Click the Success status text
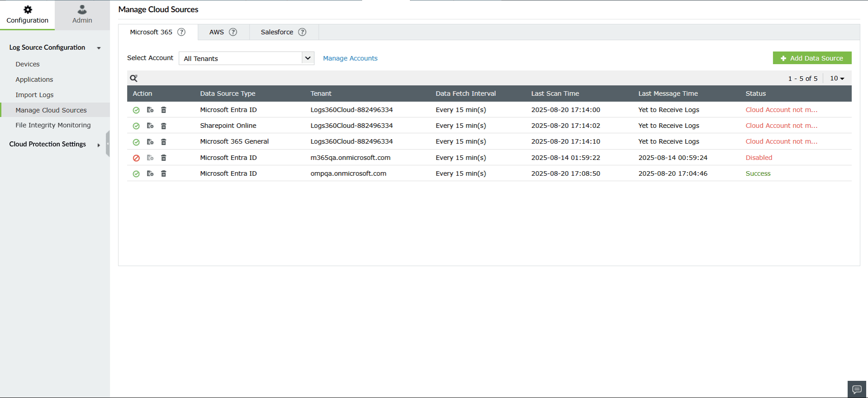This screenshot has height=398, width=868. (758, 173)
